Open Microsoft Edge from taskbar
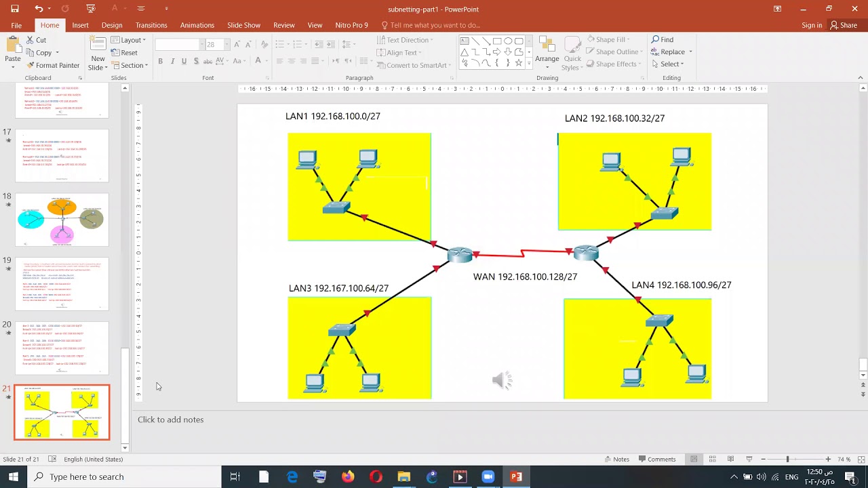 pyautogui.click(x=292, y=477)
